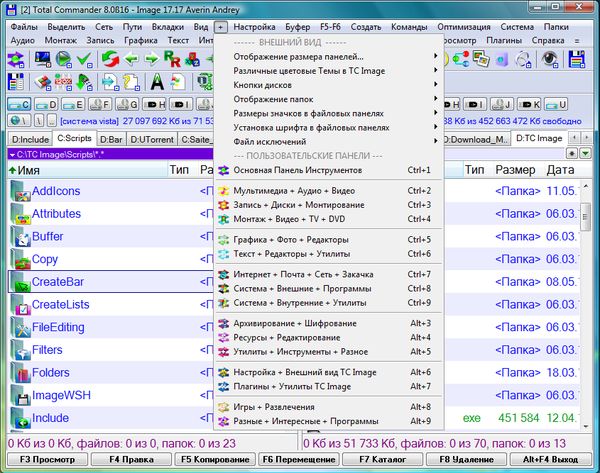Image resolution: width=600 pixels, height=473 pixels.
Task: Select drive K button in right panel
Action: click(529, 104)
